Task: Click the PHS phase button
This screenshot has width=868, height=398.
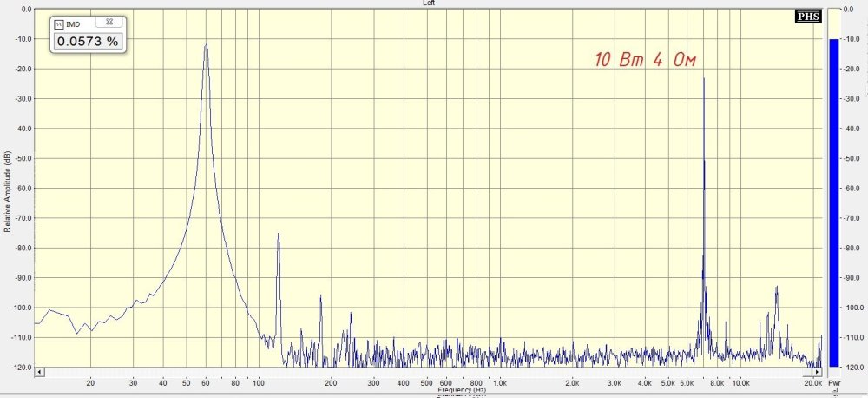Action: point(808,17)
